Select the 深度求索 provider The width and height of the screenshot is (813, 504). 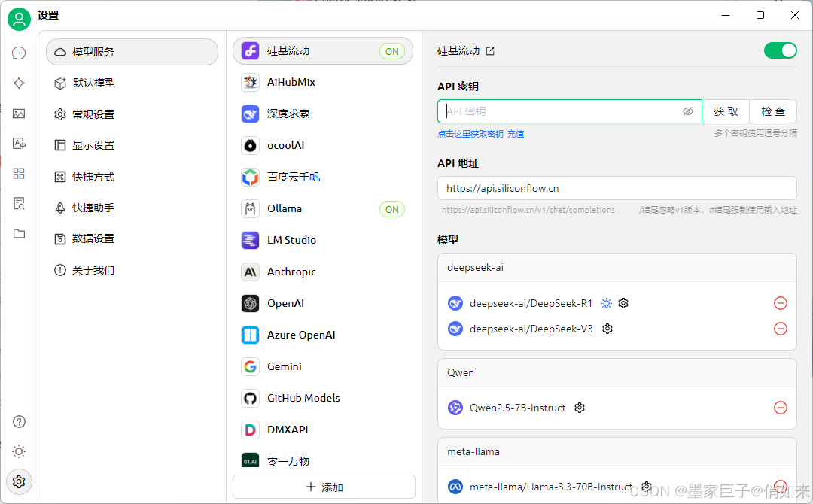pyautogui.click(x=323, y=114)
